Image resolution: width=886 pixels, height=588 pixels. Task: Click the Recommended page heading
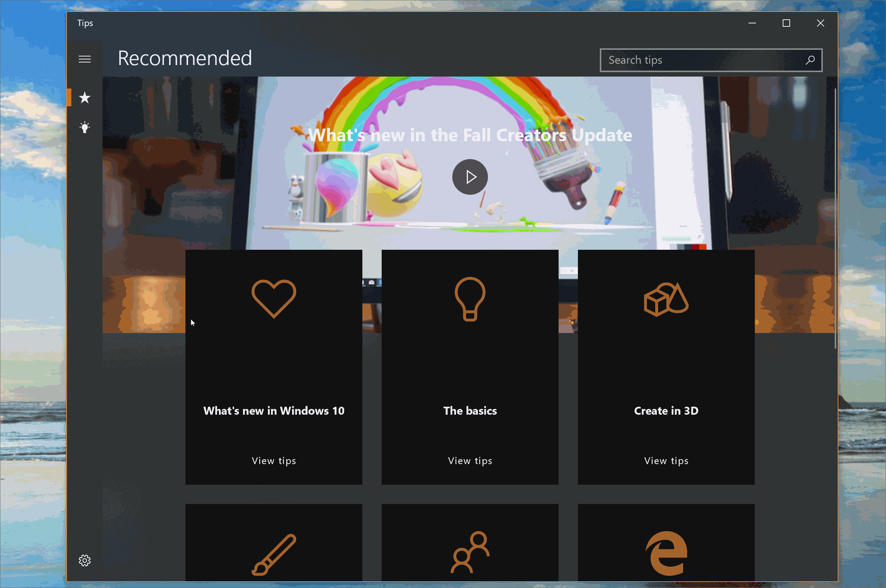click(x=185, y=58)
